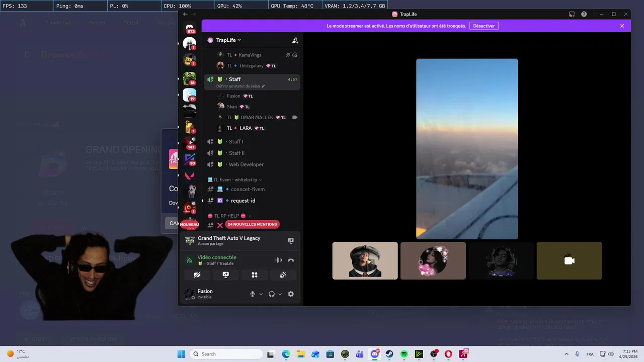The height and width of the screenshot is (362, 644).
Task: Open Discord help icon in title bar
Action: pyautogui.click(x=584, y=14)
